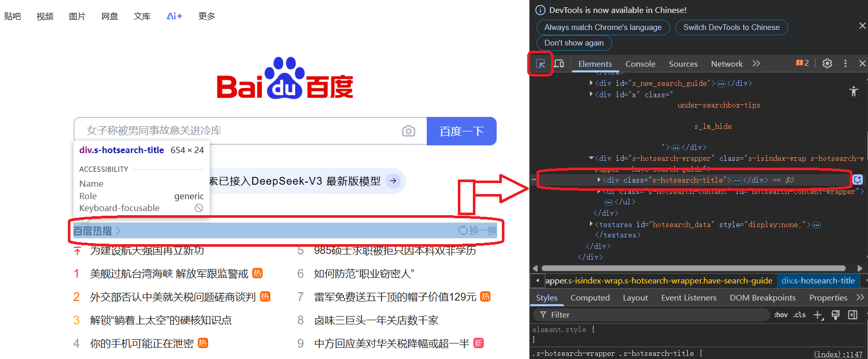The height and width of the screenshot is (359, 868).
Task: Click the horizontal scrollbar in Elements panel
Action: click(x=693, y=268)
